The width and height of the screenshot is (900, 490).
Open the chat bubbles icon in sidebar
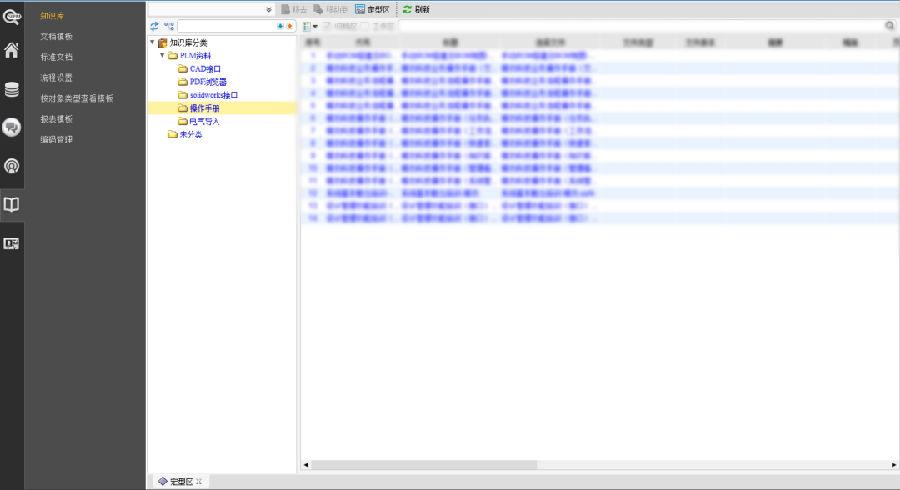click(x=11, y=127)
